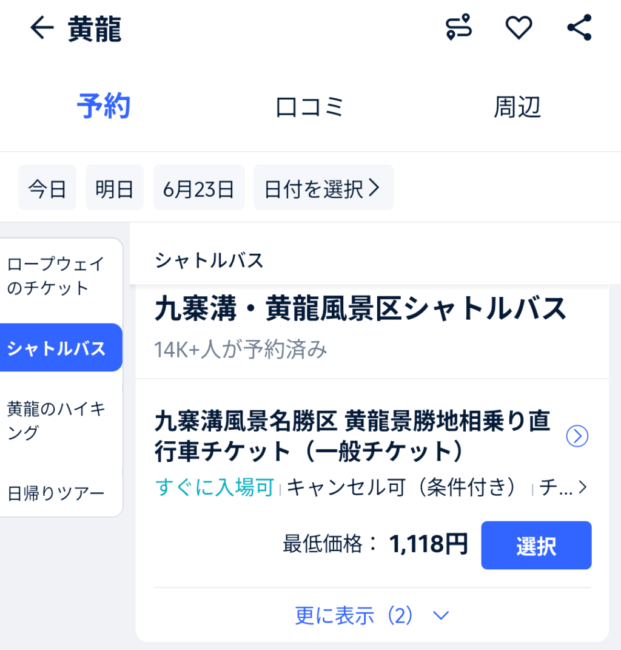Select 今日 date chip
This screenshot has width=621, height=650.
47,187
